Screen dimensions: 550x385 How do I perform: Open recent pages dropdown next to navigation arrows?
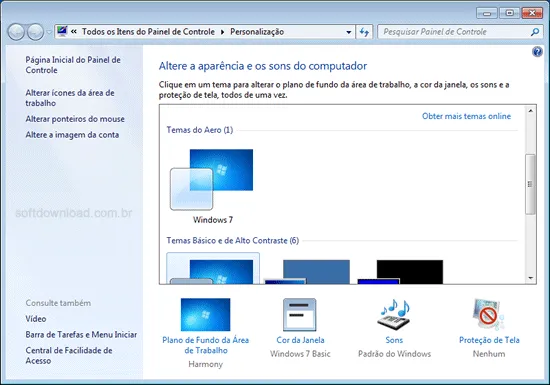[x=49, y=32]
